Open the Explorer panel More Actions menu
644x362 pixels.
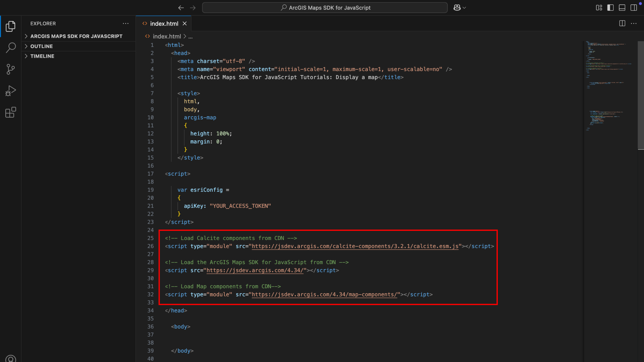click(125, 23)
